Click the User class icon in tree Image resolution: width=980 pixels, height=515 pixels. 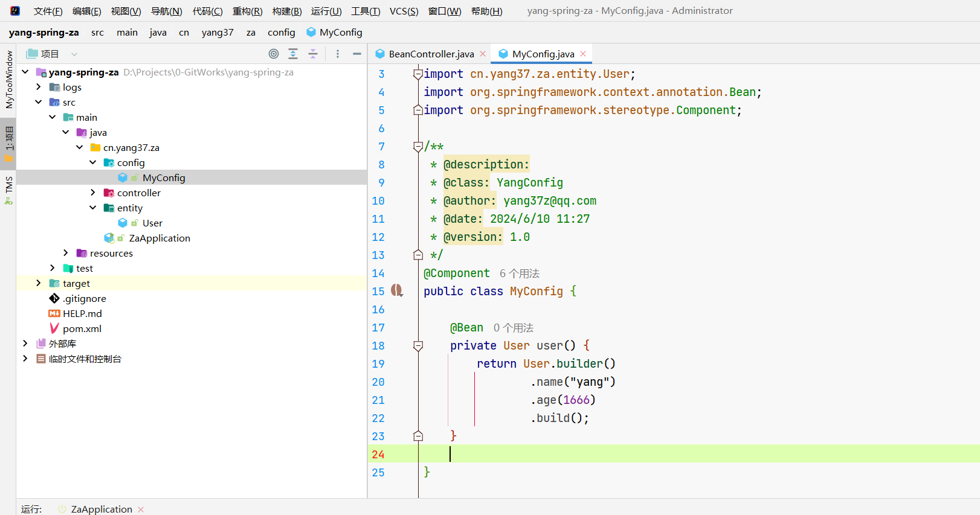click(x=123, y=223)
